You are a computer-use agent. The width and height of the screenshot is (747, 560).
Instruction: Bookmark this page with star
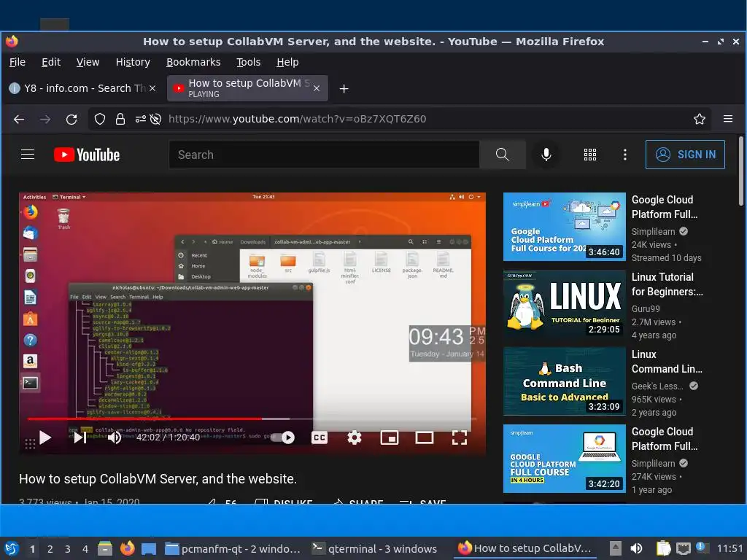pyautogui.click(x=699, y=119)
